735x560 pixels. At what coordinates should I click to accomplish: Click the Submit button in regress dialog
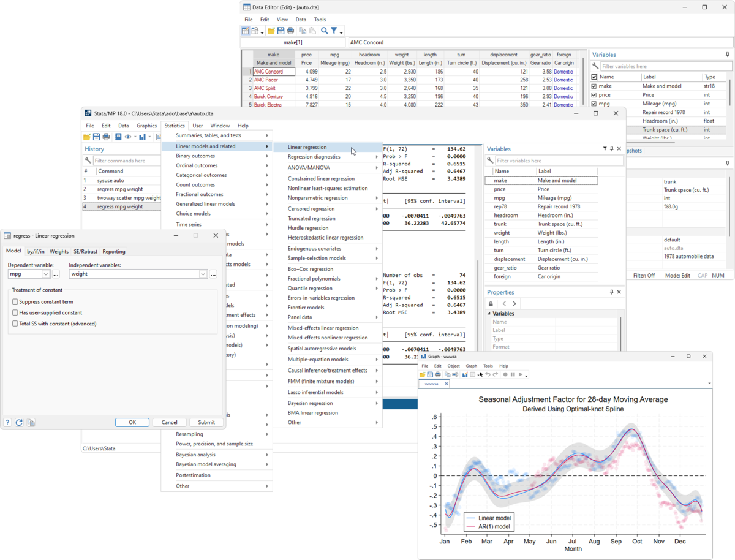(x=206, y=422)
